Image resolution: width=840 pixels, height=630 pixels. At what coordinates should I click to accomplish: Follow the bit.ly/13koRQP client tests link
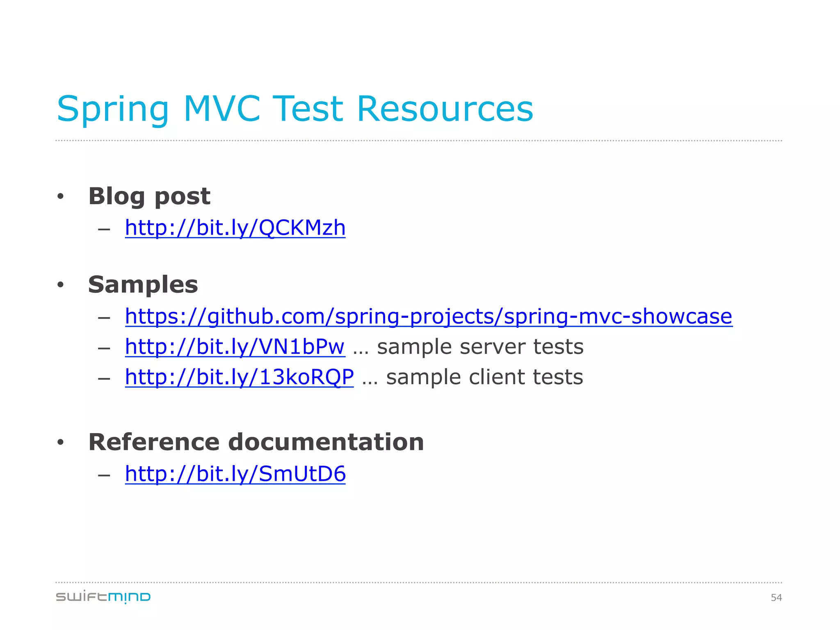240,377
